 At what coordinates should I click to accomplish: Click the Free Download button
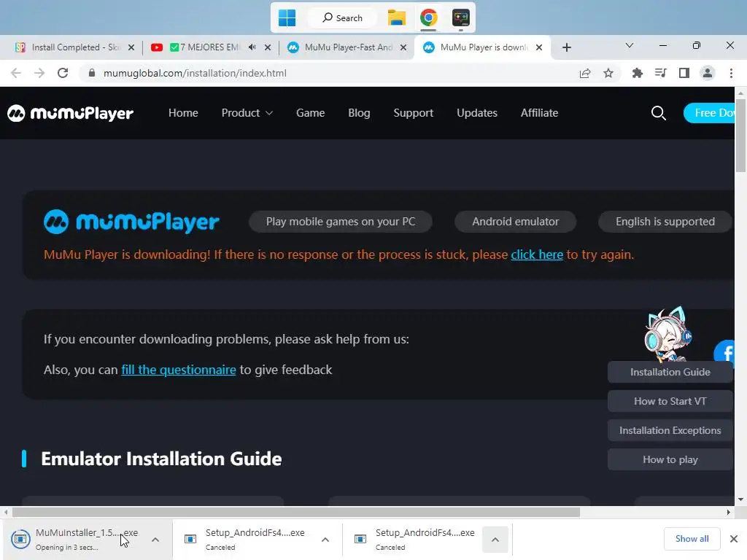tap(709, 113)
